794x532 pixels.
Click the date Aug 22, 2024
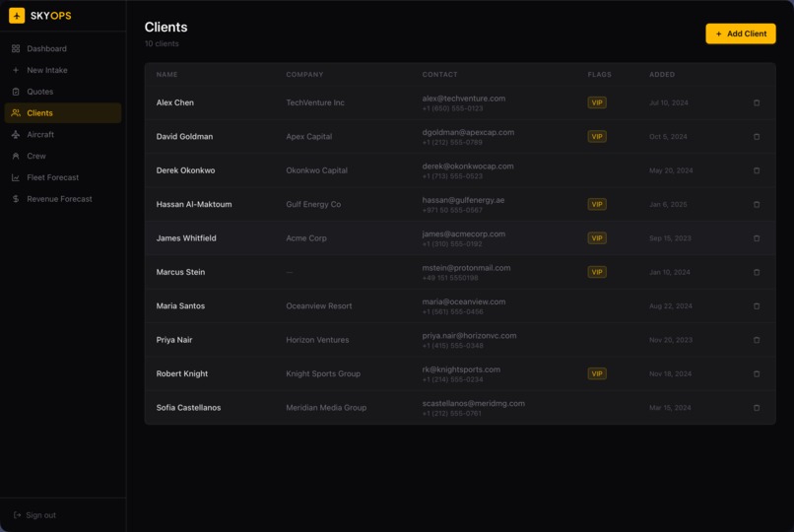click(671, 306)
